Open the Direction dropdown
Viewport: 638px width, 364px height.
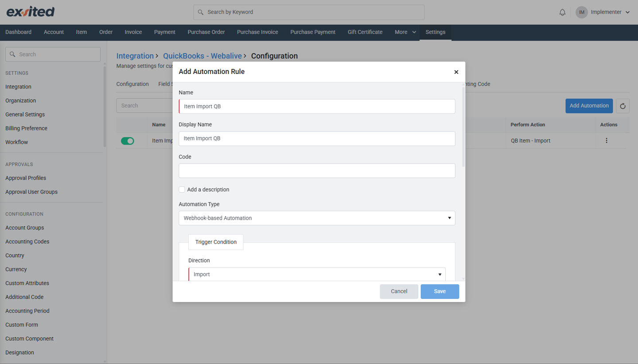[x=317, y=274]
